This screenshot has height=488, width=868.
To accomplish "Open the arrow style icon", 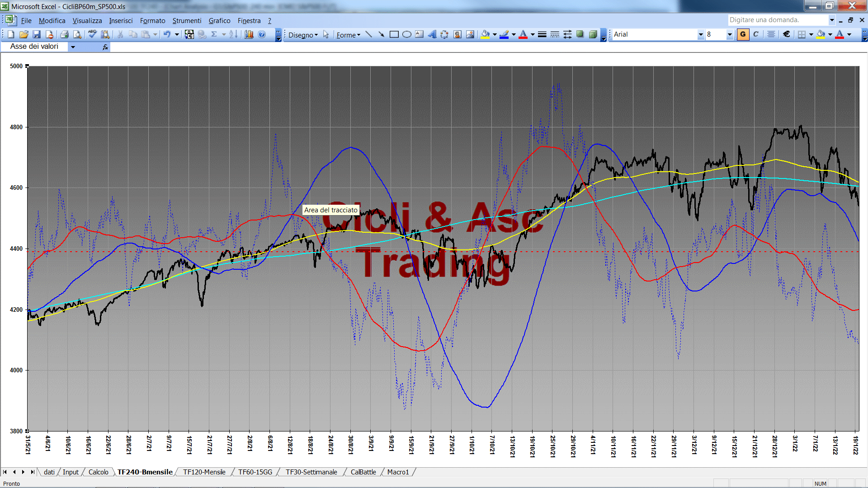I will pos(567,34).
